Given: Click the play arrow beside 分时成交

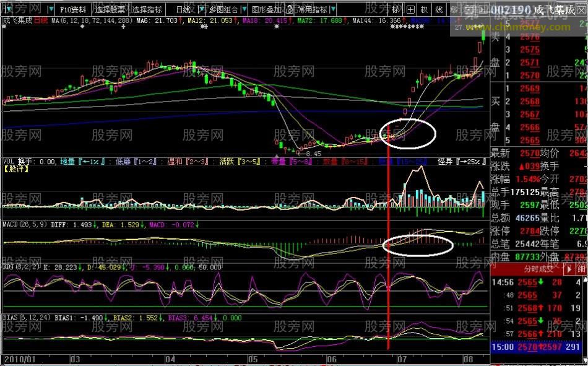Looking at the screenshot, I should click(569, 269).
